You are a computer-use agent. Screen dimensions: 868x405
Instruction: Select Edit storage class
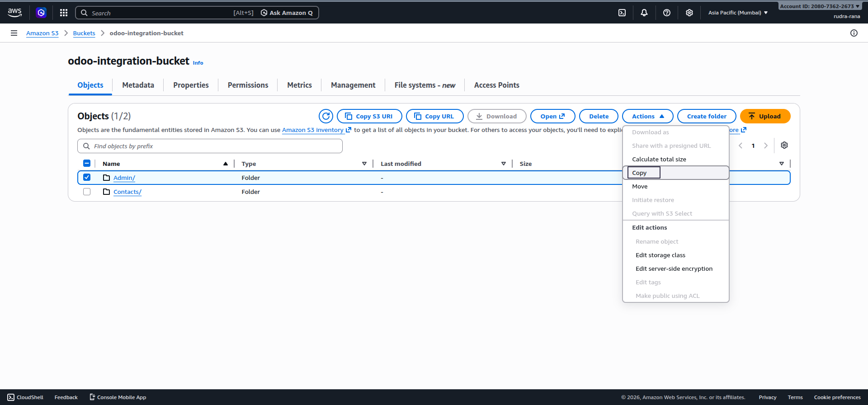[x=676, y=255]
